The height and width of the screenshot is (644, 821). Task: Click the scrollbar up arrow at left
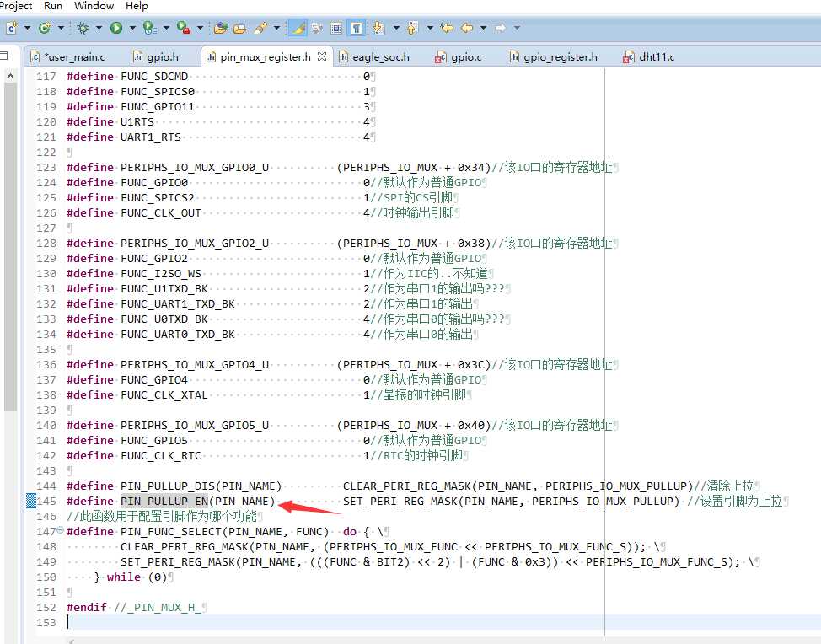(10, 77)
